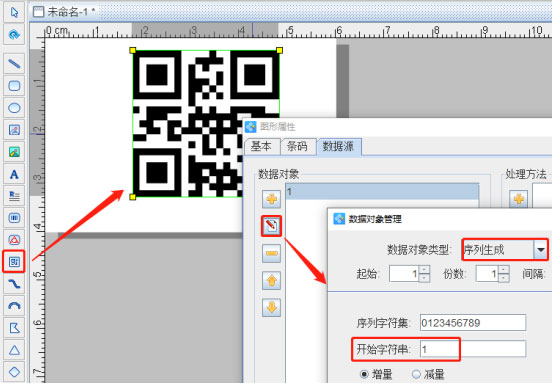This screenshot has width=554, height=384.
Task: Select the polygon flag shape tool
Action: point(14,328)
